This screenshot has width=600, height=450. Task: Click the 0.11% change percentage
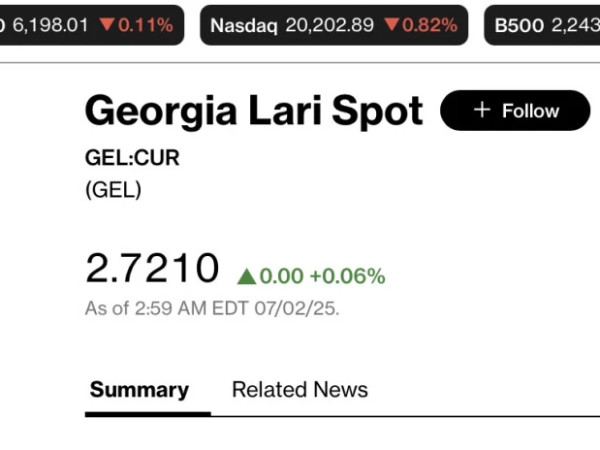(145, 25)
